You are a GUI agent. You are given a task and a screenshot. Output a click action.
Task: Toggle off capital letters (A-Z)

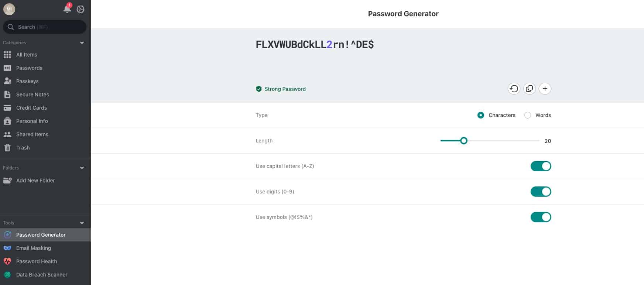pos(541,166)
